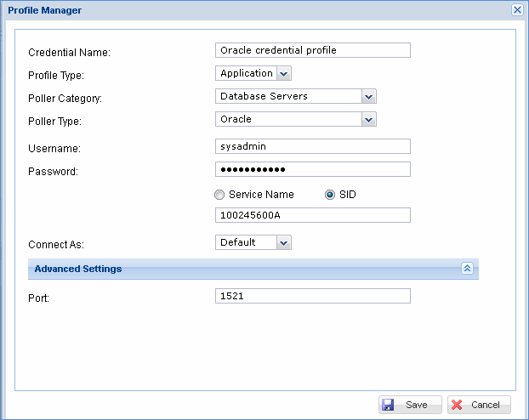
Task: Click the red X icon beside Cancel
Action: pyautogui.click(x=457, y=405)
